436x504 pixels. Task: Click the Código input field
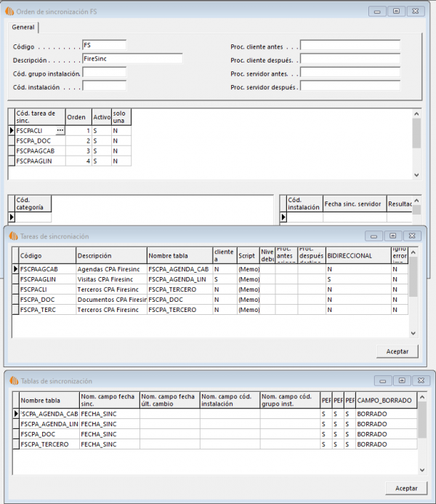(104, 45)
